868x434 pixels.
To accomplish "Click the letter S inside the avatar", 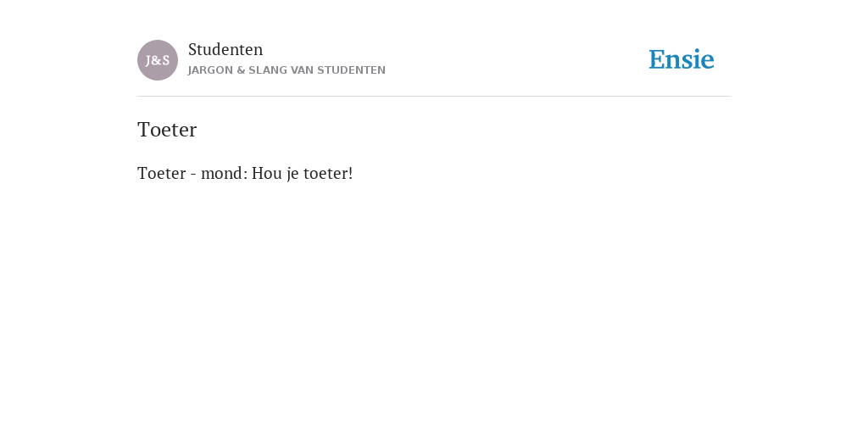I will [166, 61].
